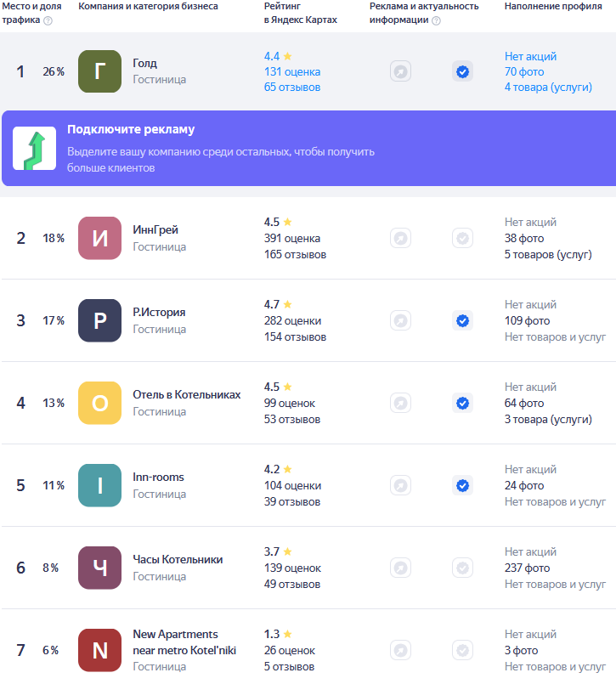Click '53 отзывов' in Отель в Котельниках row
The height and width of the screenshot is (684, 616).
click(x=292, y=419)
